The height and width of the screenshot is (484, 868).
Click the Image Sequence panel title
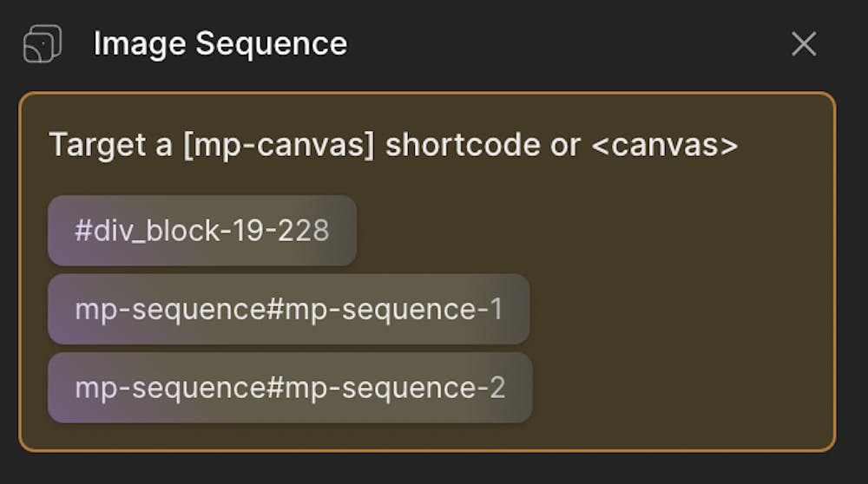point(220,43)
